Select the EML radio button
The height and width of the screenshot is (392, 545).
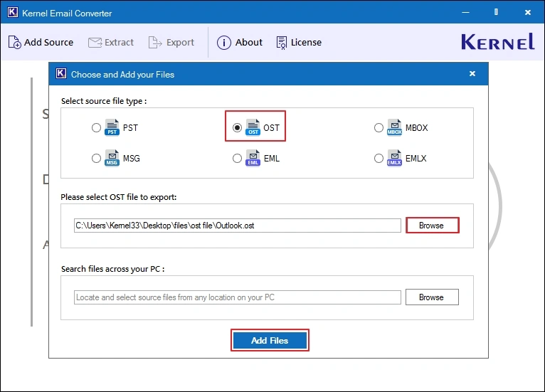tap(237, 159)
